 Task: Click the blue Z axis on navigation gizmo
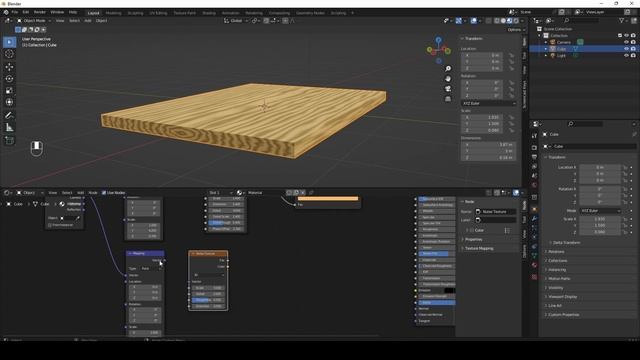[438, 40]
